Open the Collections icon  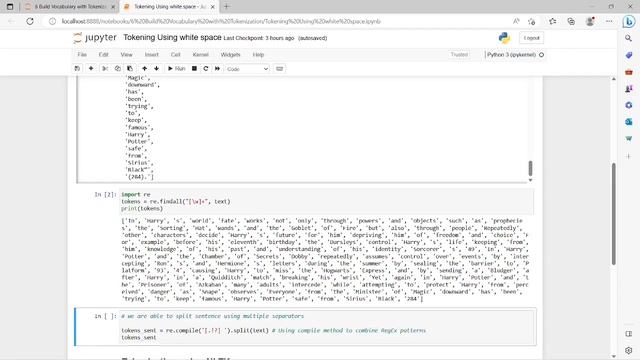point(571,21)
